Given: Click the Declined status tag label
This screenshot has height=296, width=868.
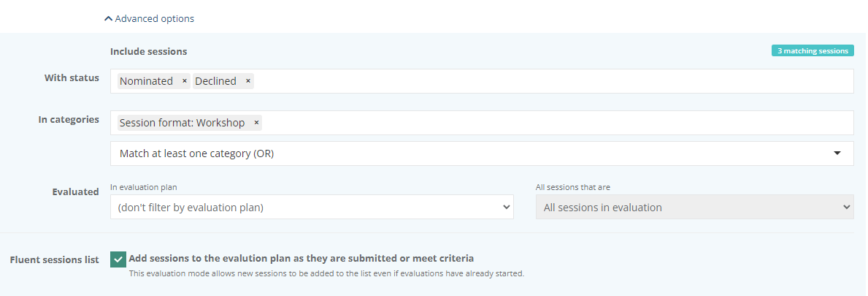Looking at the screenshot, I should click(215, 81).
